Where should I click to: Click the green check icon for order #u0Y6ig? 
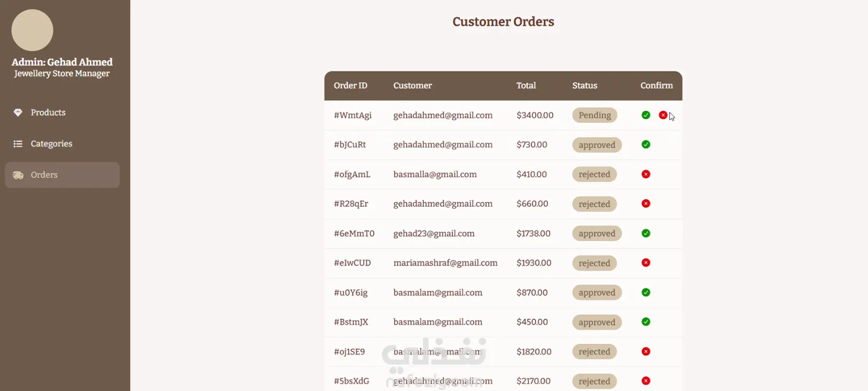point(646,292)
